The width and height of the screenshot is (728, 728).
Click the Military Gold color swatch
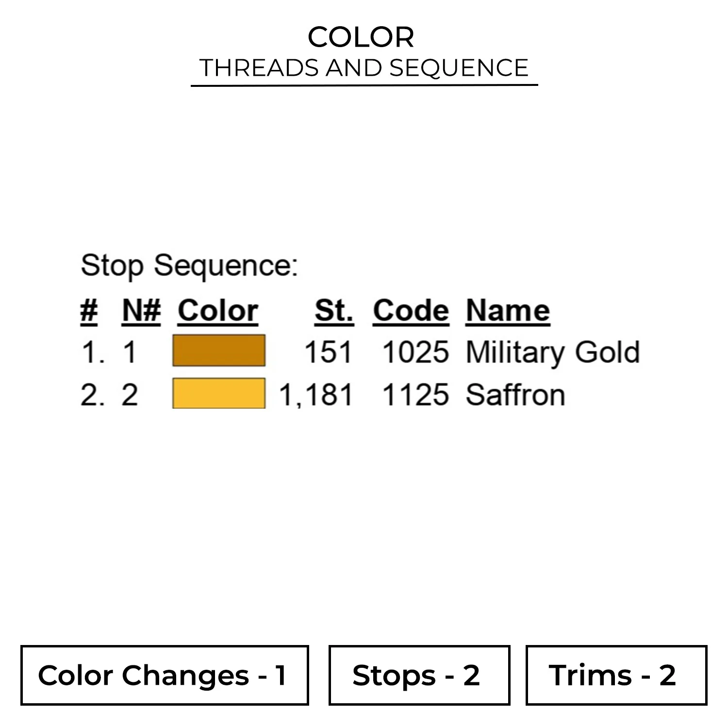[219, 350]
